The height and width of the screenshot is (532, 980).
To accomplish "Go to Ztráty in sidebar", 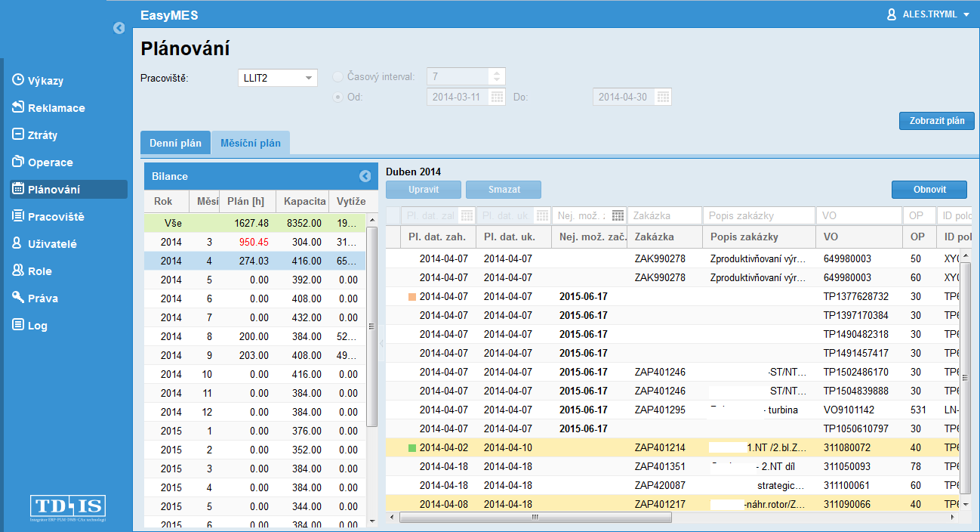I will tap(42, 135).
